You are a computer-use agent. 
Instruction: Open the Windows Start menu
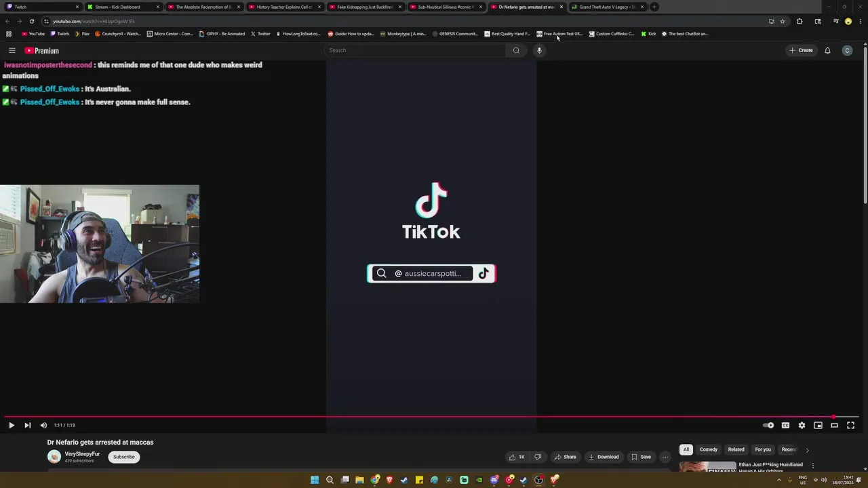click(315, 480)
